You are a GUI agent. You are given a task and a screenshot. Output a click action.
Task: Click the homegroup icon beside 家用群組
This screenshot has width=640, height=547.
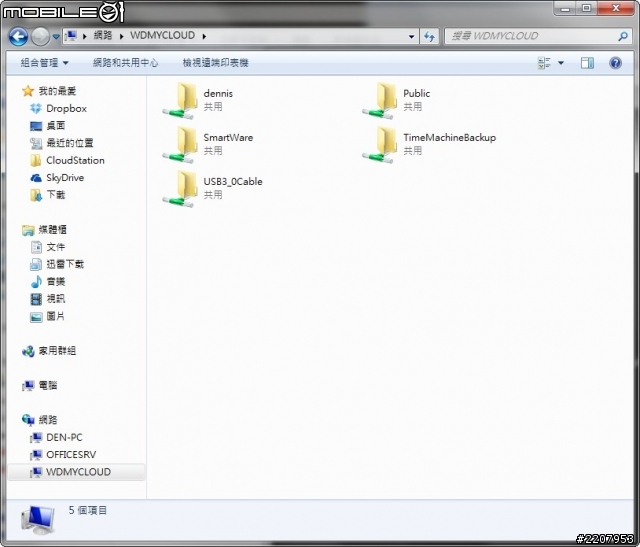coord(28,351)
